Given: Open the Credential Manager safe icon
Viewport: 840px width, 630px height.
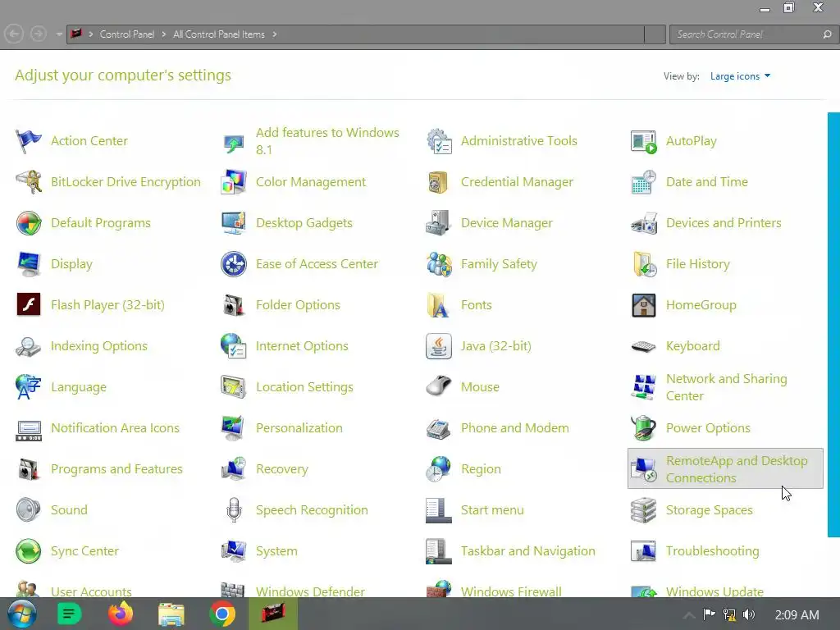Looking at the screenshot, I should [x=439, y=182].
